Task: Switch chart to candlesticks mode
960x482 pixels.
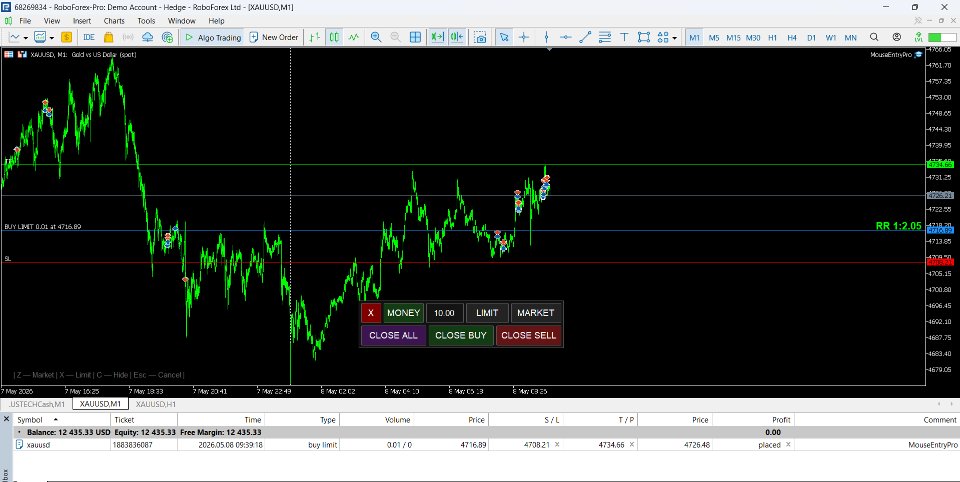Action: click(334, 37)
